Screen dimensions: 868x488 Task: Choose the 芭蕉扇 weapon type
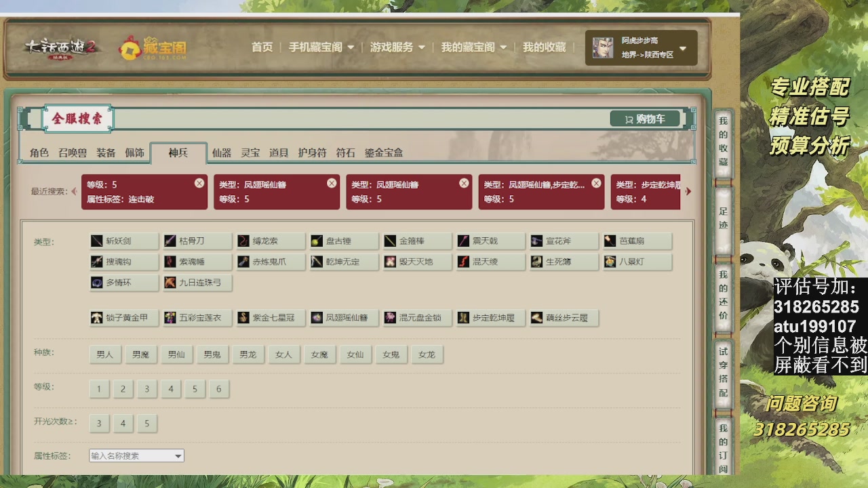click(x=637, y=241)
